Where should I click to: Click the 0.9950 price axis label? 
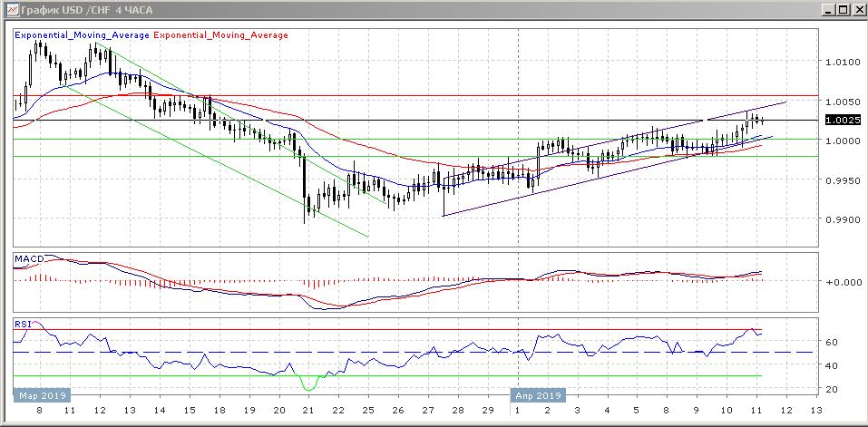pos(842,181)
